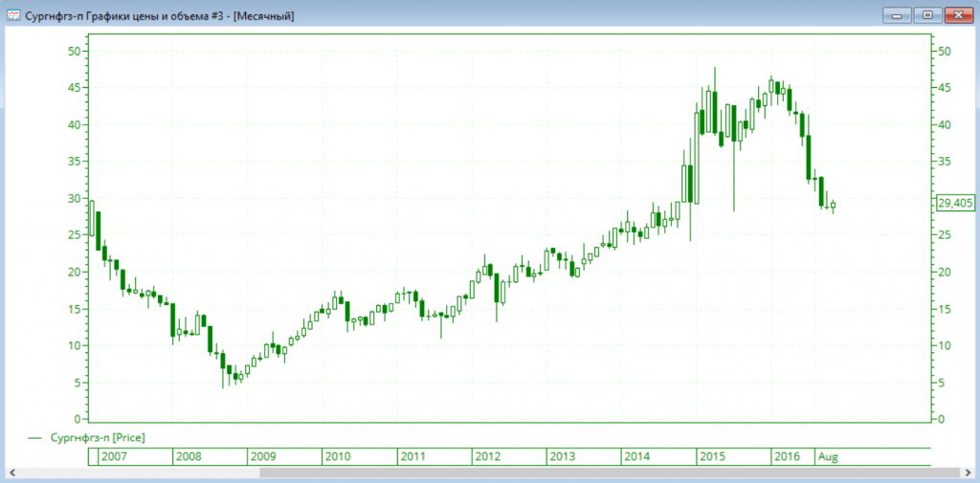Screen dimensions: 980x483
Task: Close the Сургнфгз-п chart window
Action: 957,15
